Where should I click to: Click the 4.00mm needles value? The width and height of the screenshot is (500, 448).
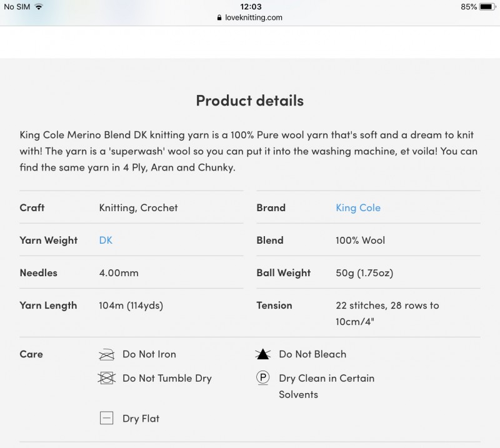[x=119, y=273]
